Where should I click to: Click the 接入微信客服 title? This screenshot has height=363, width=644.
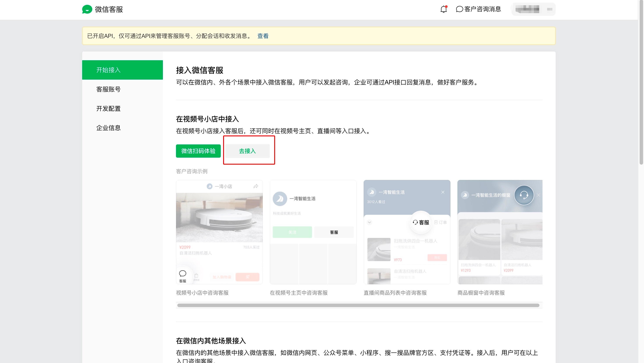[x=199, y=70]
